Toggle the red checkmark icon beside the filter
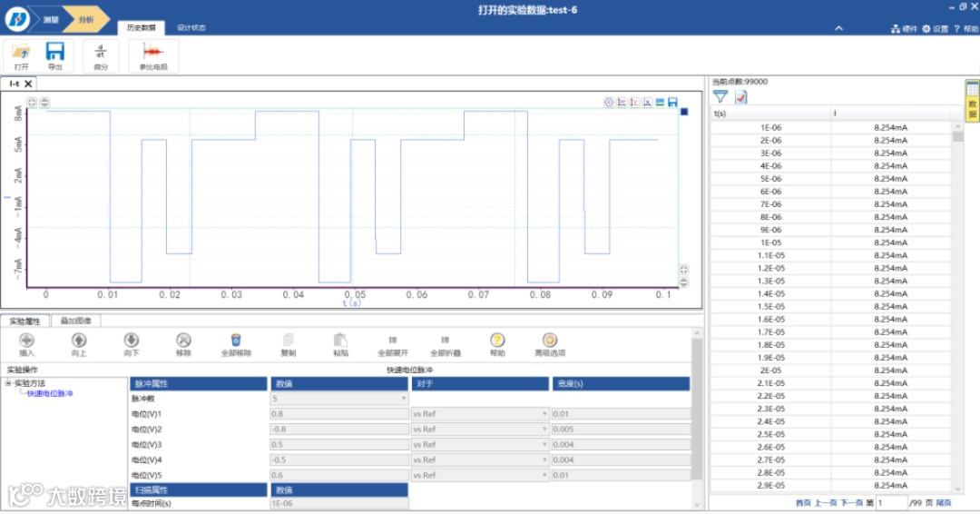This screenshot has height=514, width=980. tap(740, 97)
